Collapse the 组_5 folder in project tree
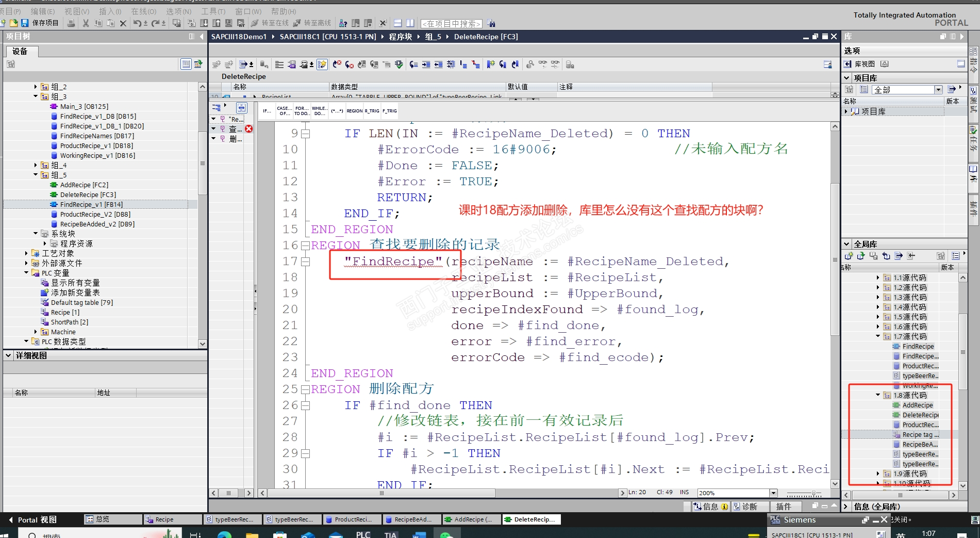The width and height of the screenshot is (980, 538). click(x=36, y=175)
